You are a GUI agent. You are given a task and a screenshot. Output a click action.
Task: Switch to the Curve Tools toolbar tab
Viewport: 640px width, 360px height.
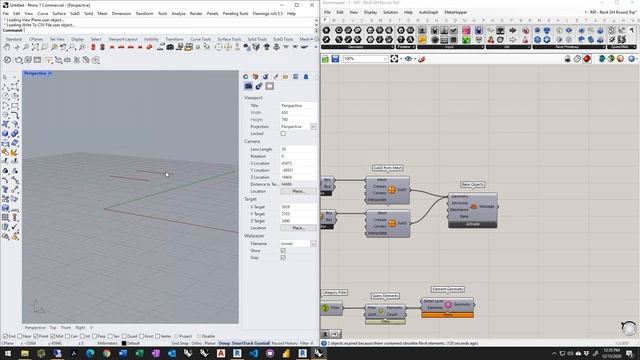tap(201, 39)
